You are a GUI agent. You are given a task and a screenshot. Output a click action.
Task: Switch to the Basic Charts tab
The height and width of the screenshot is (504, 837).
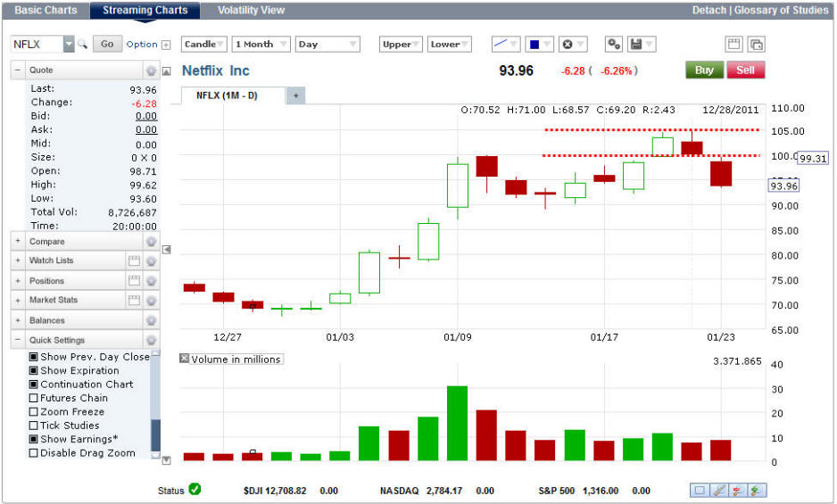[x=46, y=10]
